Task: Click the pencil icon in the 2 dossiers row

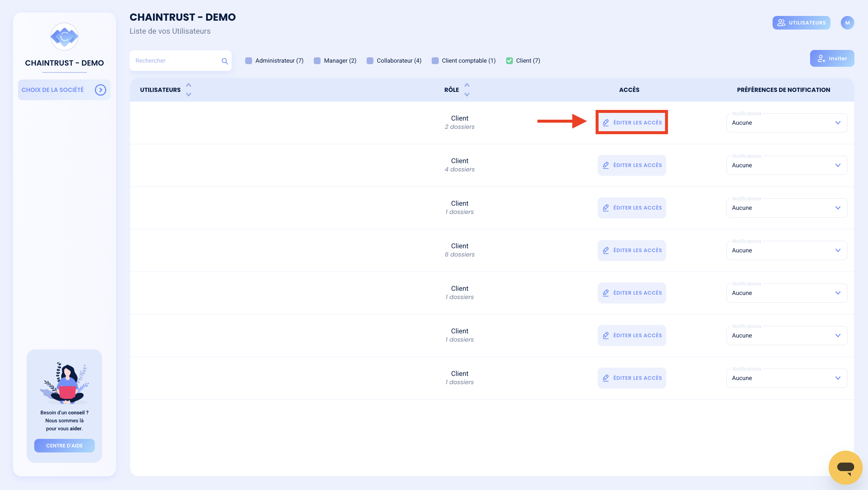Action: [606, 123]
